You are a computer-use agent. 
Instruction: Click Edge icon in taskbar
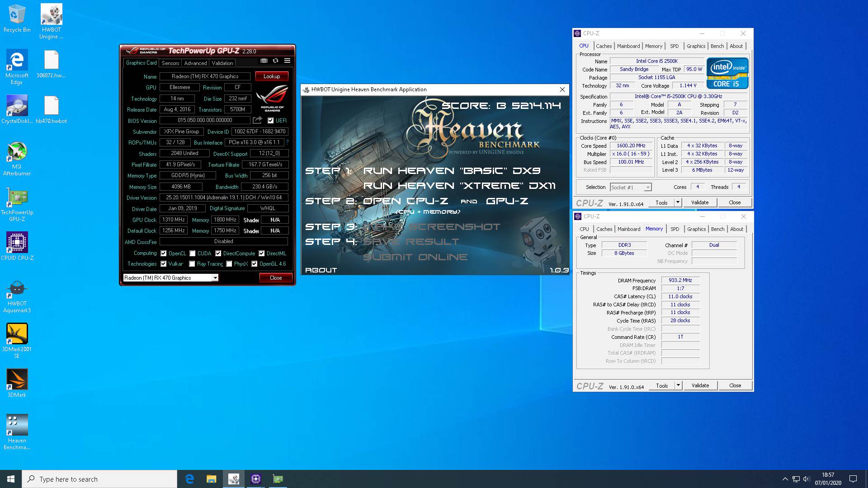click(x=189, y=479)
